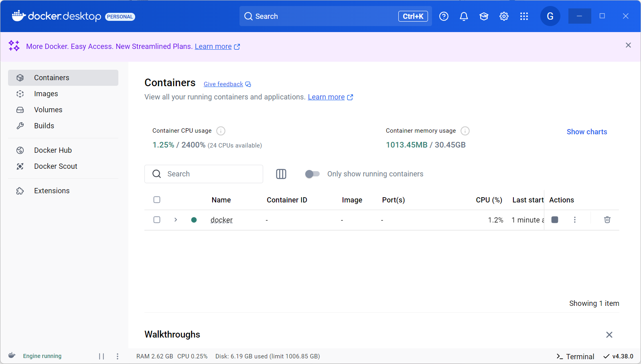The width and height of the screenshot is (641, 364).
Task: Go to Builds in sidebar
Action: click(x=63, y=126)
